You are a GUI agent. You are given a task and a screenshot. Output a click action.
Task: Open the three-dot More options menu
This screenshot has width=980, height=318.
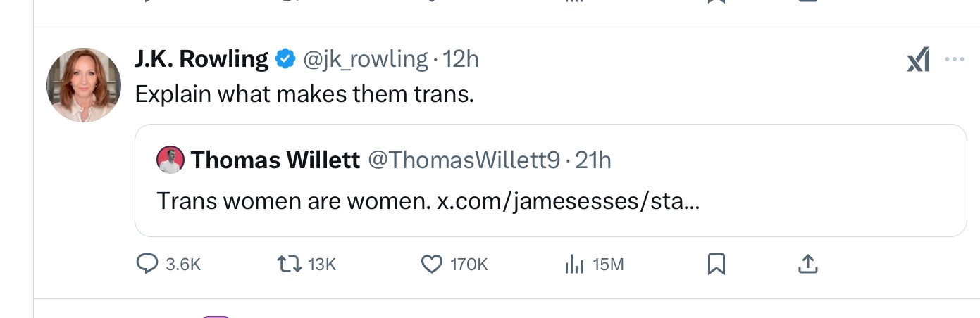point(954,60)
